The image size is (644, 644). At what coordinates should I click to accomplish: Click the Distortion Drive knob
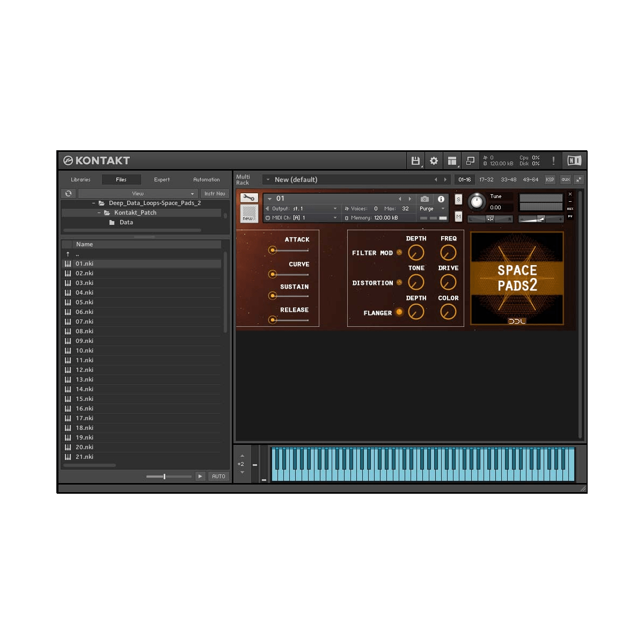(448, 282)
